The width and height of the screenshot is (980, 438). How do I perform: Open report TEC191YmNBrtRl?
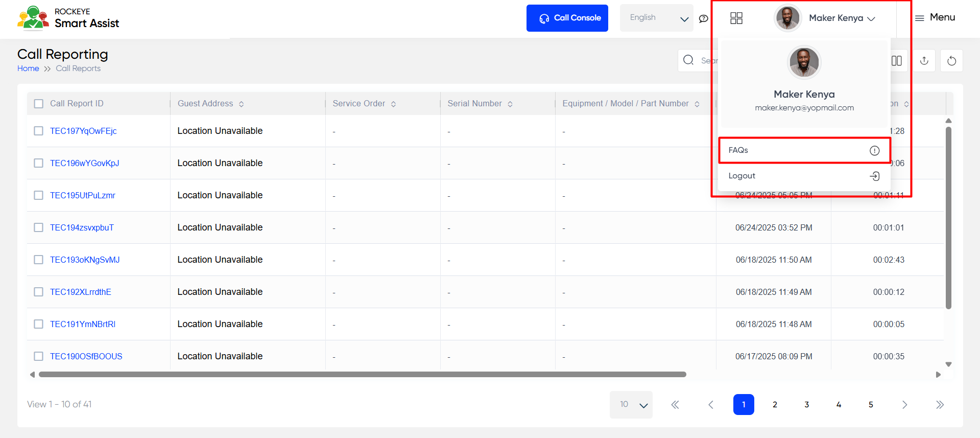[x=83, y=324]
